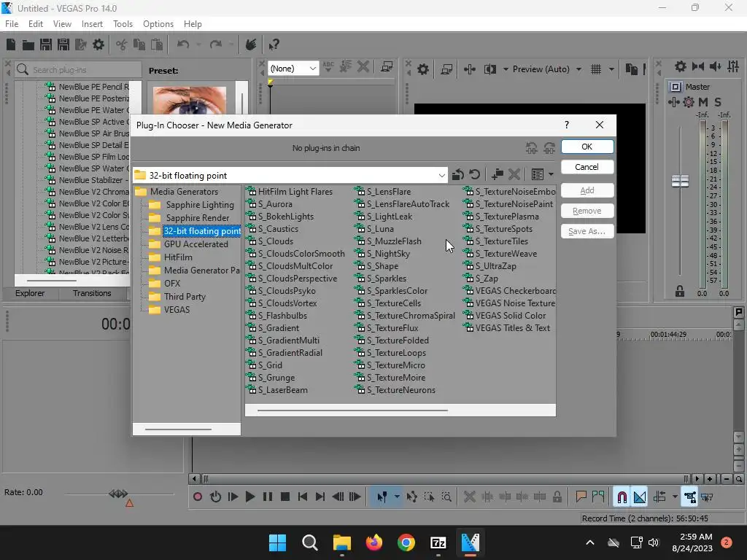Click the Play button in transport bar
The image size is (747, 560).
249,497
